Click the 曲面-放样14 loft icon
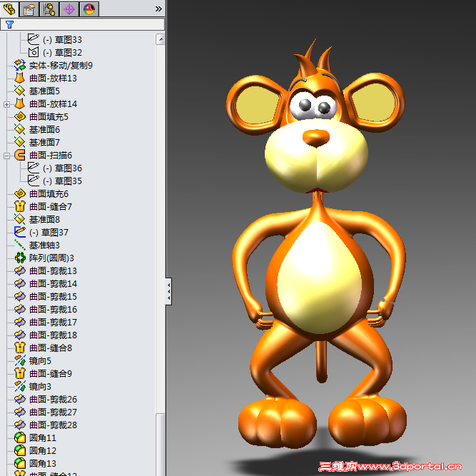 click(x=20, y=103)
